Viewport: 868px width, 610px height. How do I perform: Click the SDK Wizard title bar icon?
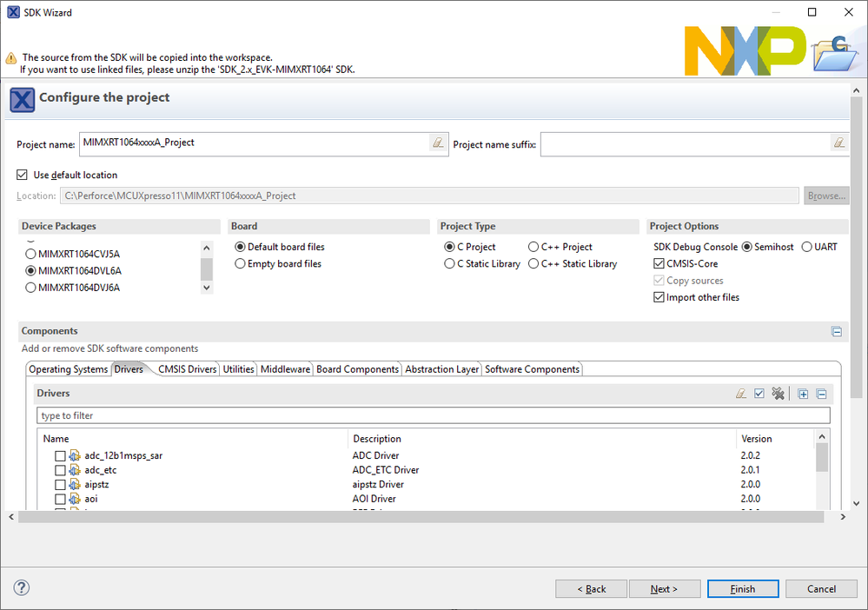point(13,12)
